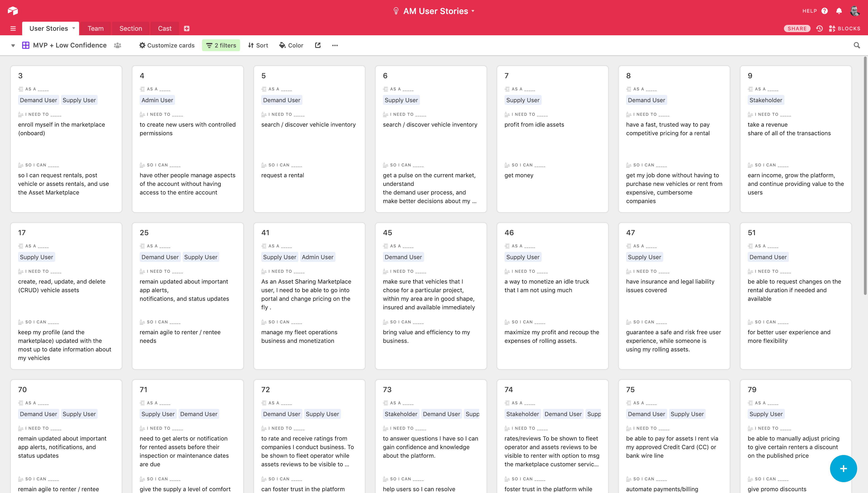Image resolution: width=868 pixels, height=493 pixels.
Task: Open card number 4 Admin User
Action: [188, 139]
